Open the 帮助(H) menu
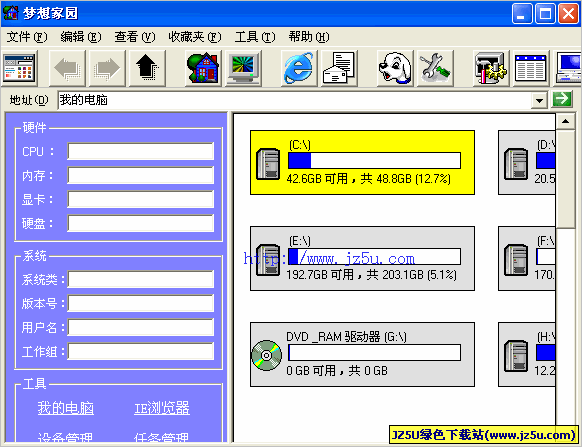Screen dimensions: 582x447 309,37
